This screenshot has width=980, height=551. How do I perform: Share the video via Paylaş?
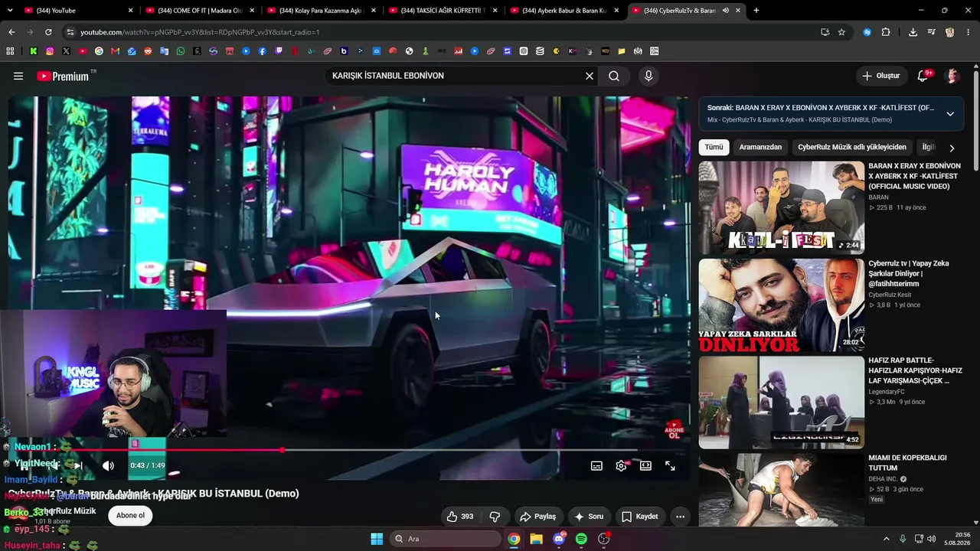point(537,517)
